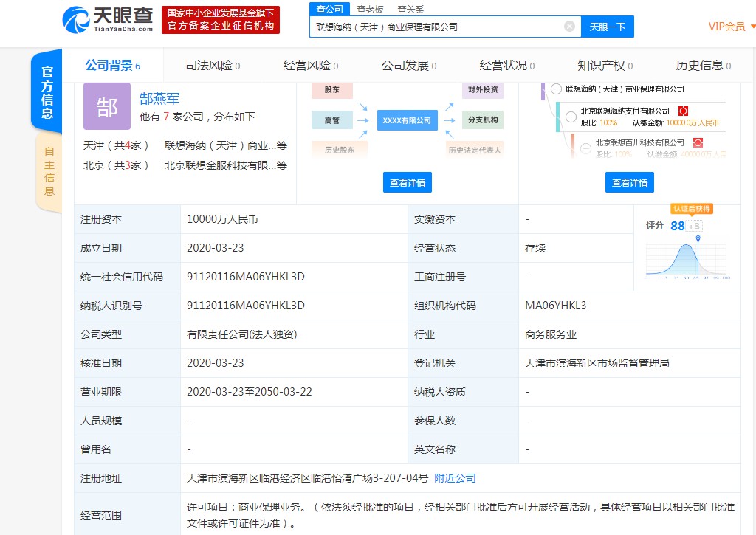Clear the search box with the X icon
756x535 pixels.
click(569, 27)
